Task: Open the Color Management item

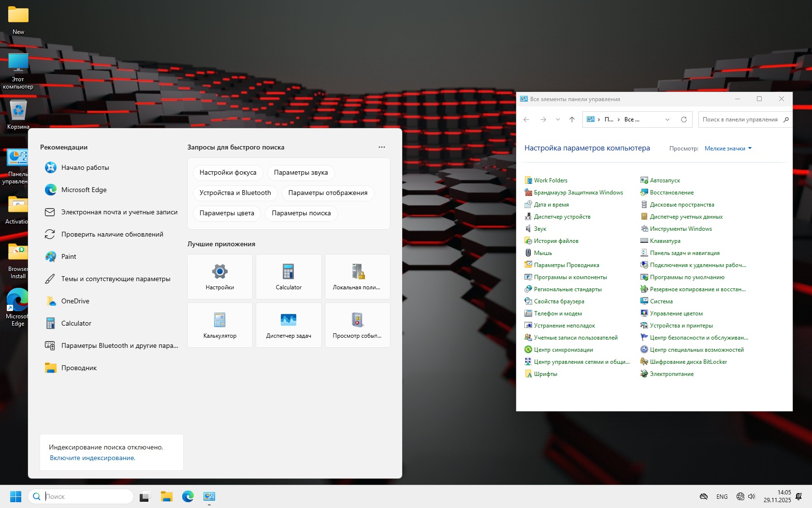Action: point(676,314)
